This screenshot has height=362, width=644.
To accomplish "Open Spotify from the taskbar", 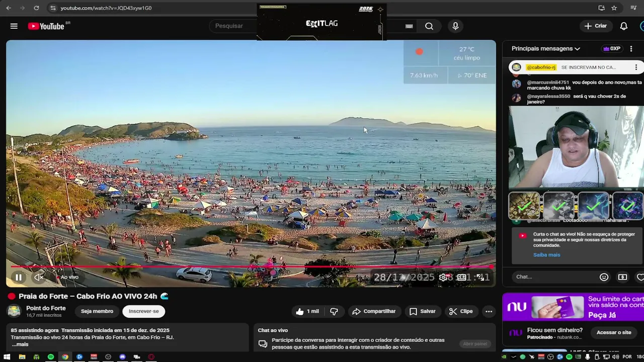I will (x=51, y=357).
